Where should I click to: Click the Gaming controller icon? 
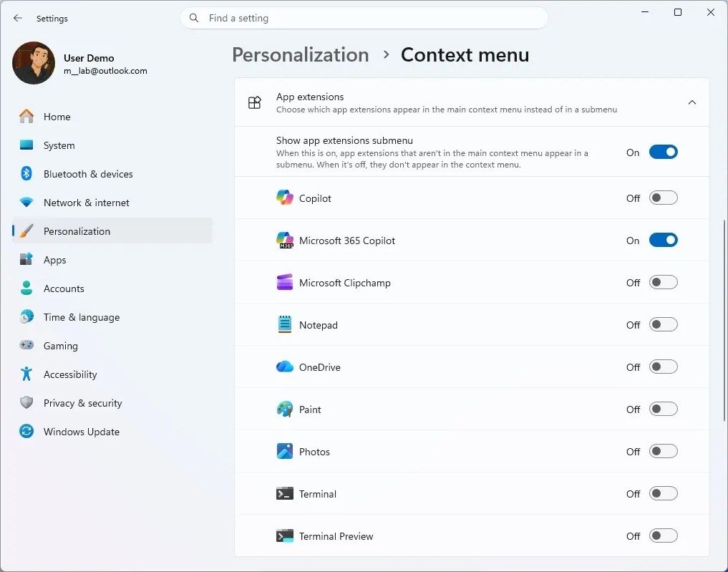[26, 345]
